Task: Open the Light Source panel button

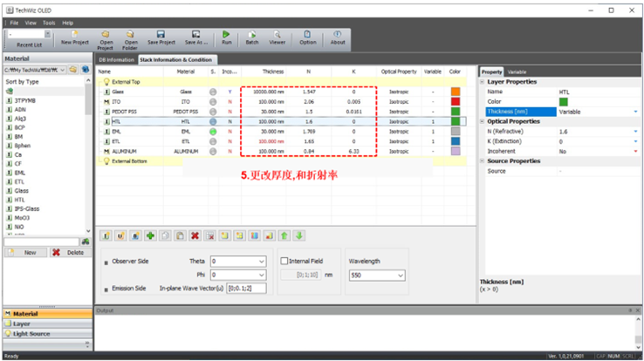Action: tap(48, 334)
